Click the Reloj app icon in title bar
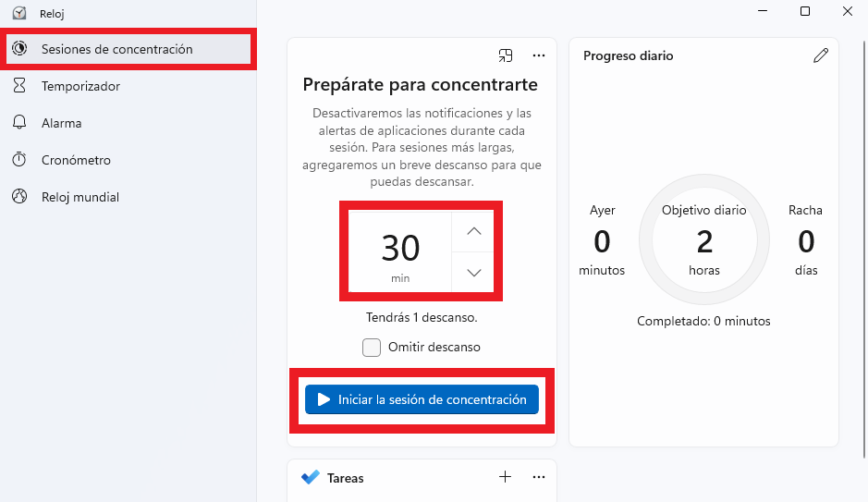Screen dimensions: 868x502 click(x=19, y=13)
